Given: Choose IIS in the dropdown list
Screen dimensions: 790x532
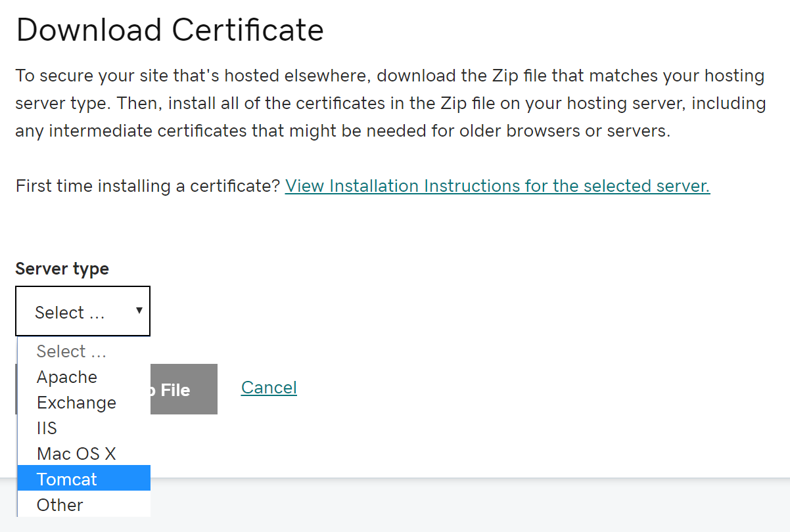Looking at the screenshot, I should [47, 428].
